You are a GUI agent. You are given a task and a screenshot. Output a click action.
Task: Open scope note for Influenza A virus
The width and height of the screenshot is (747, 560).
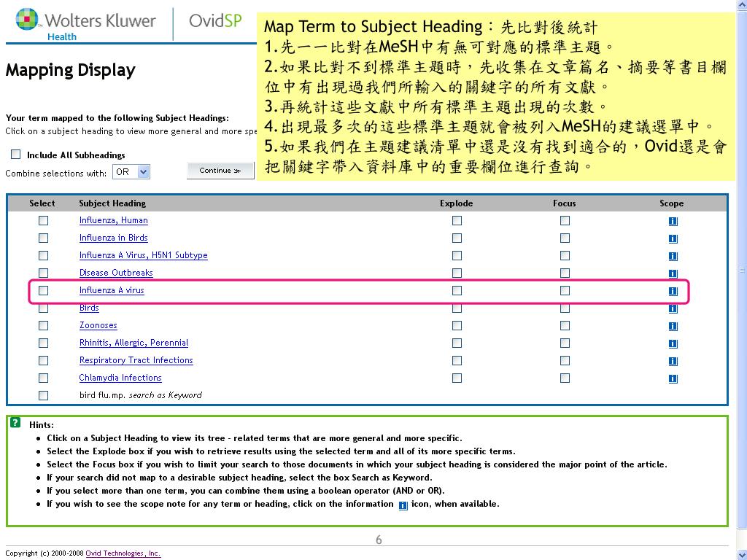pos(673,291)
